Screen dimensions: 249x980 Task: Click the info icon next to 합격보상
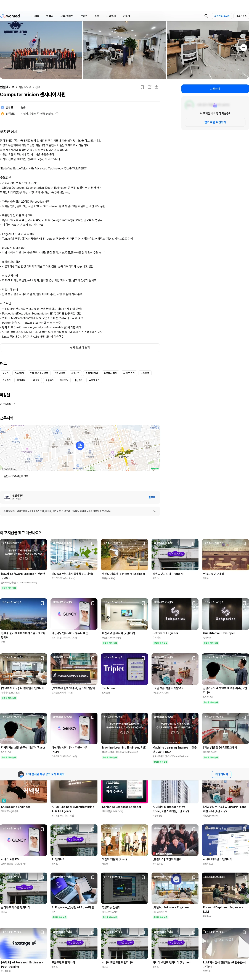(57, 114)
